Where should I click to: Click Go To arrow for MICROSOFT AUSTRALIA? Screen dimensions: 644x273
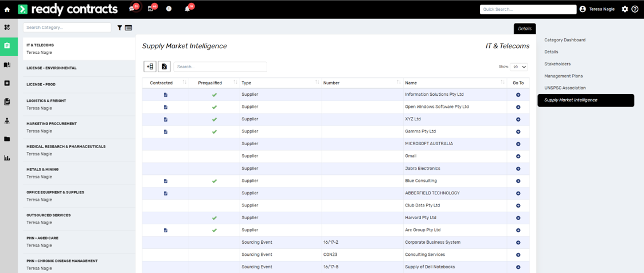tap(518, 144)
